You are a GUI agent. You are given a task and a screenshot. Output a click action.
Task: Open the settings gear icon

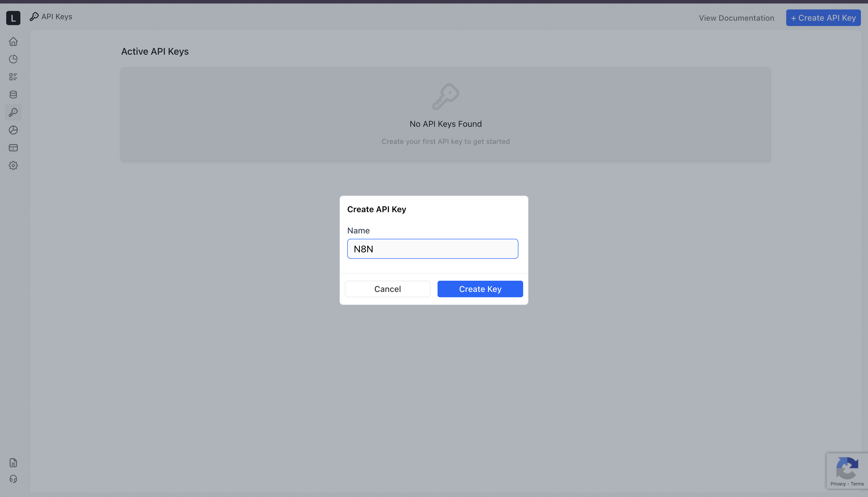13,165
